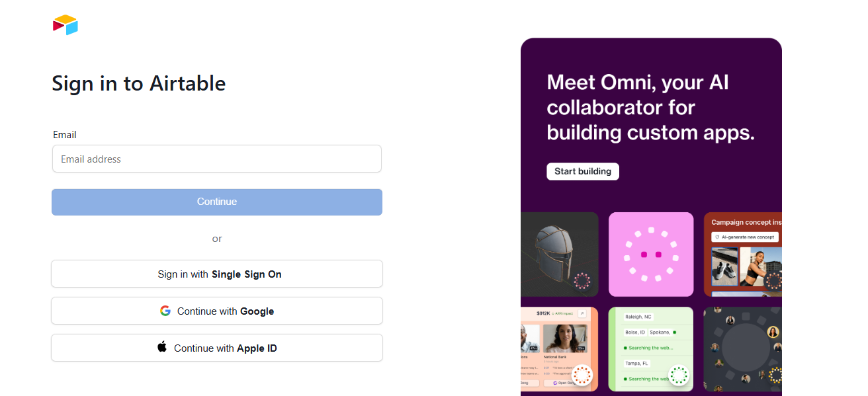This screenshot has height=396, width=868.
Task: Focus the Email address field
Action: click(x=217, y=159)
